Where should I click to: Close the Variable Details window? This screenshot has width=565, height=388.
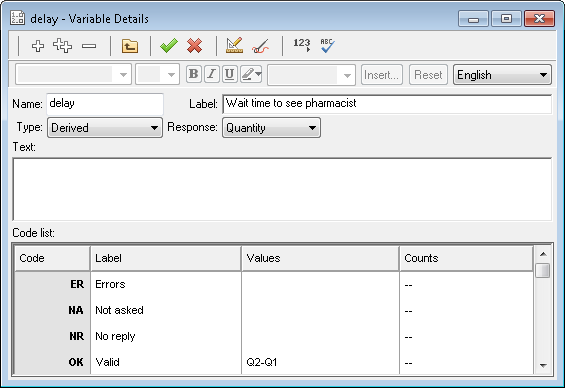coord(539,19)
